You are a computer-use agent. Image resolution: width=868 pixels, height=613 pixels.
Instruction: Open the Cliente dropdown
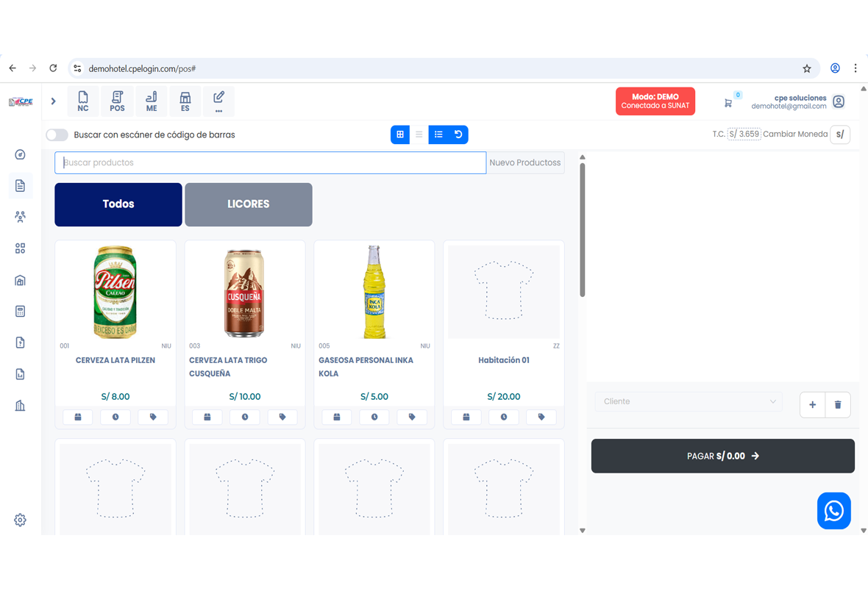689,401
